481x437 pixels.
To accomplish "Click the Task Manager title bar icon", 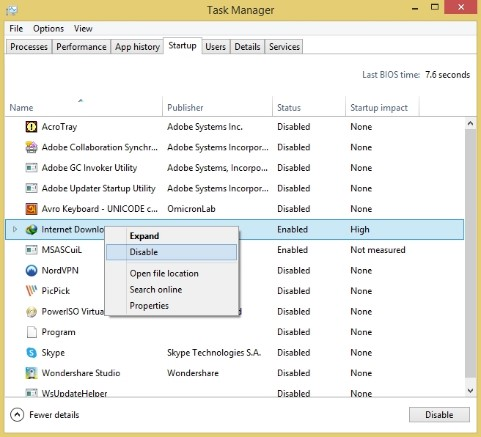I will (12, 10).
